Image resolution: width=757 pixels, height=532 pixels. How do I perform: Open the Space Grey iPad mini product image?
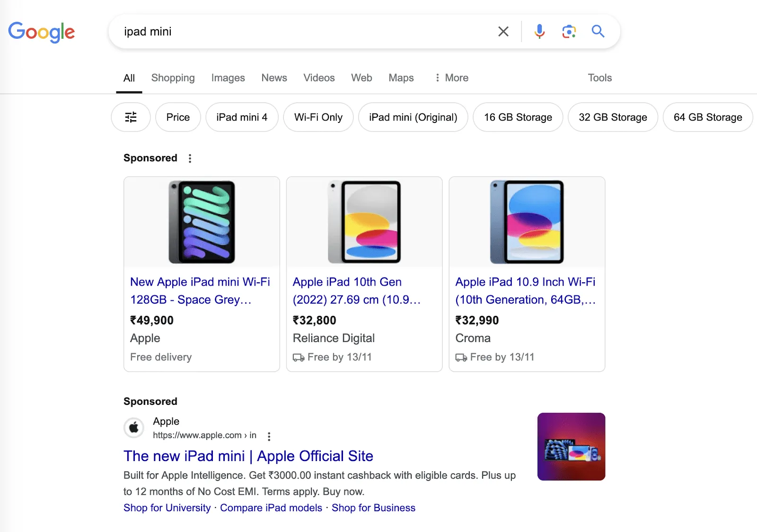(202, 222)
